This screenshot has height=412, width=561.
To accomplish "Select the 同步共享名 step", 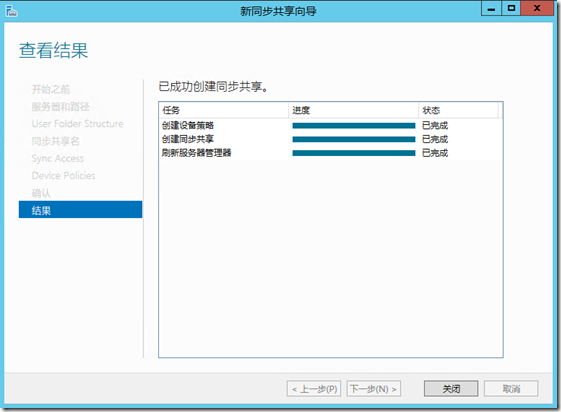I will point(55,141).
